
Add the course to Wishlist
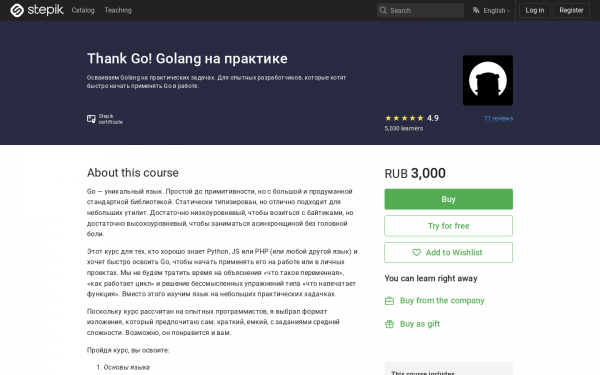click(x=448, y=253)
